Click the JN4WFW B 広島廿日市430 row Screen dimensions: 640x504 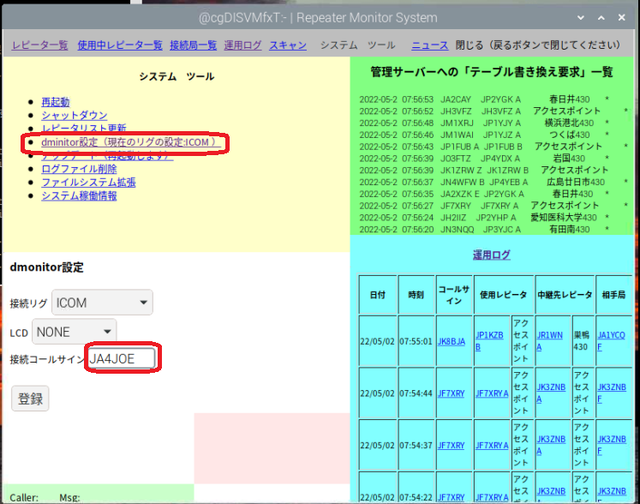tap(493, 182)
